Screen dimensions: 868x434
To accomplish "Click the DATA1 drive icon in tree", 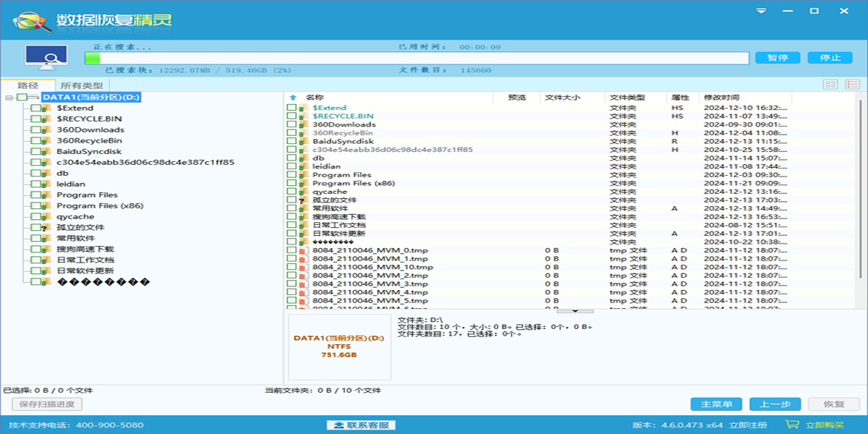I will coord(34,98).
